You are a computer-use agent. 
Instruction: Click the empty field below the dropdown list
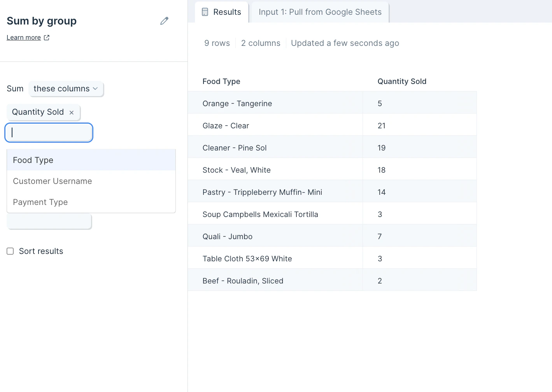(49, 222)
